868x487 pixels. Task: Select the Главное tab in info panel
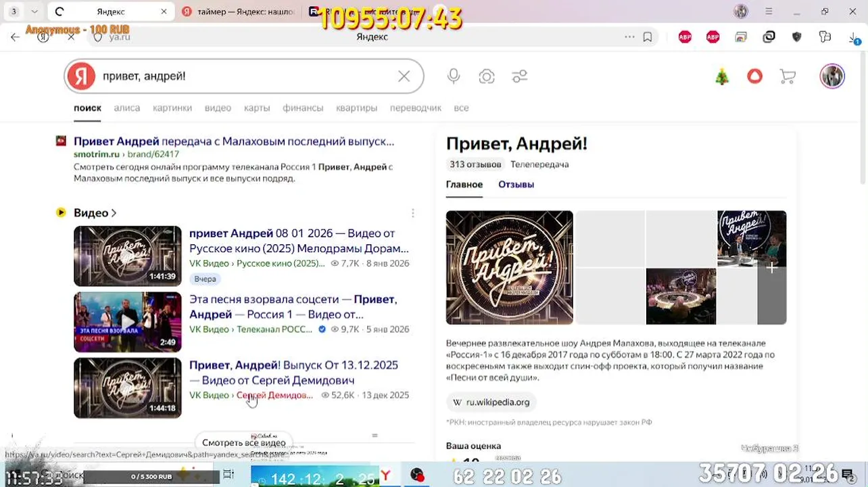coord(464,184)
